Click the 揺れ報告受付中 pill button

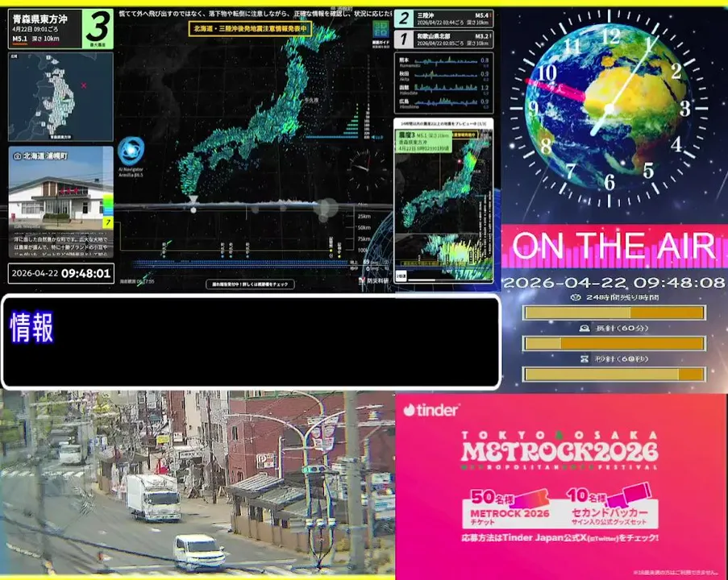[x=250, y=284]
